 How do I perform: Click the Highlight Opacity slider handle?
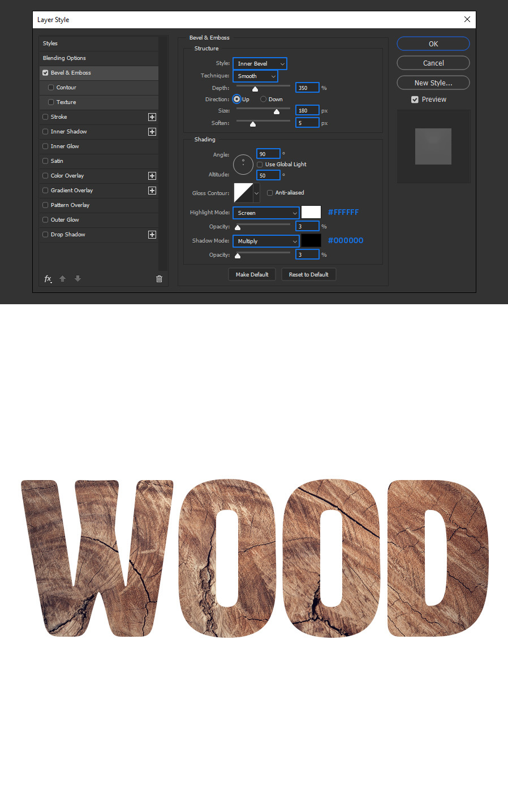click(238, 227)
